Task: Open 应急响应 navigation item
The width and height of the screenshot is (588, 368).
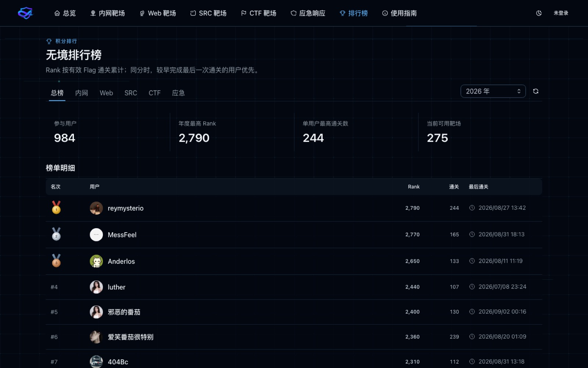Action: pos(308,13)
